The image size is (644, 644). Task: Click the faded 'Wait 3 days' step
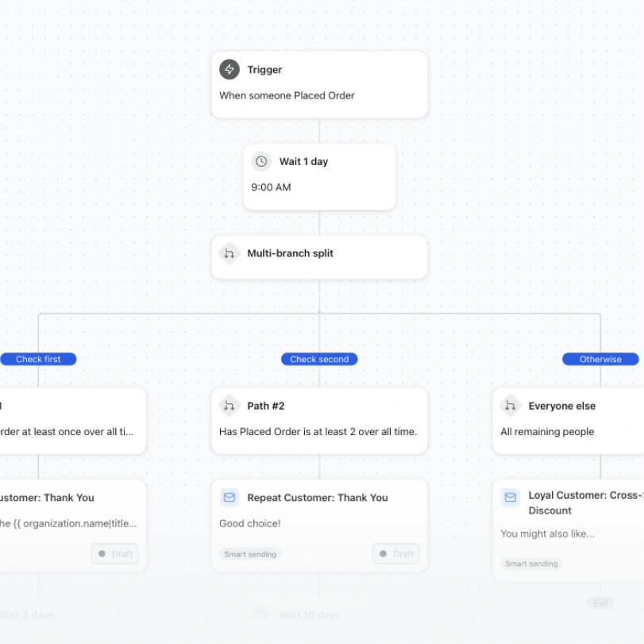tap(27, 615)
